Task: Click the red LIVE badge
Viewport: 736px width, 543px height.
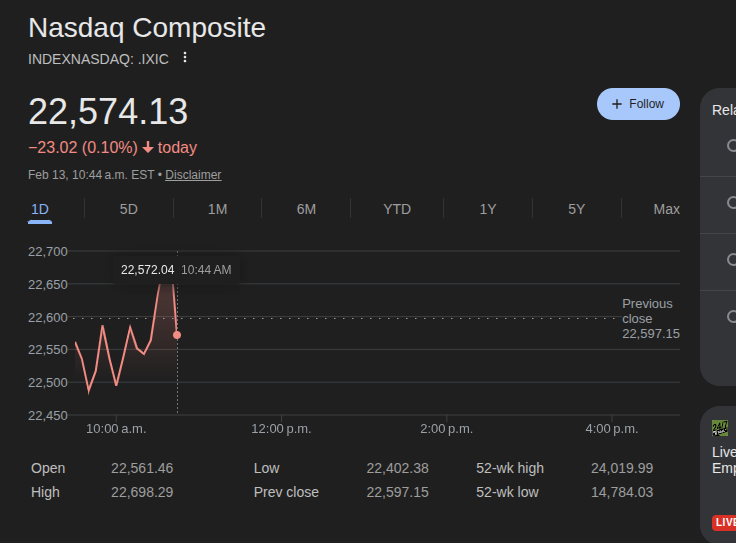Action: 724,522
